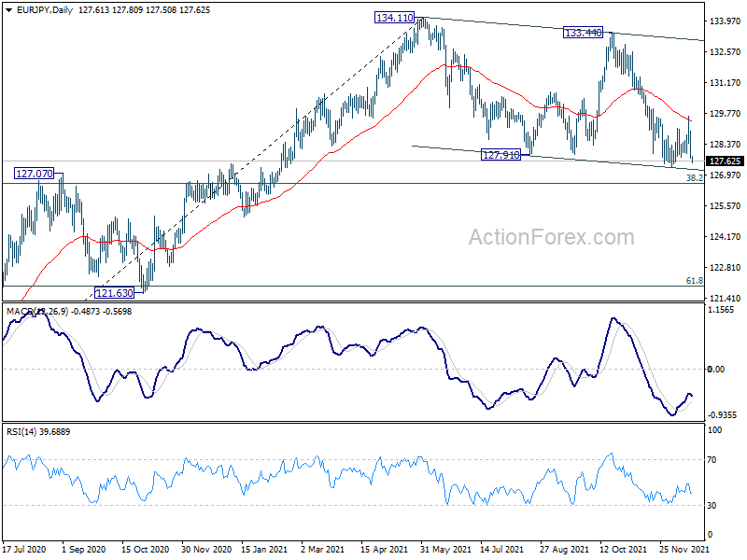Select the 121.630 low price label

[x=114, y=293]
